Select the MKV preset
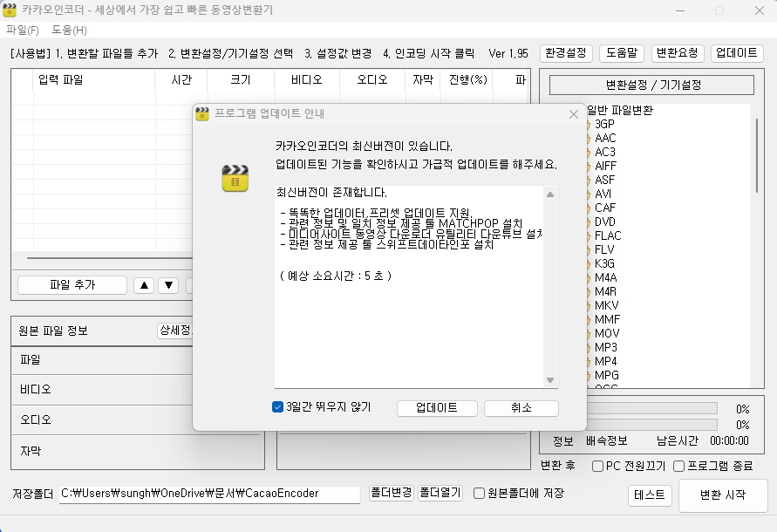 pyautogui.click(x=606, y=305)
